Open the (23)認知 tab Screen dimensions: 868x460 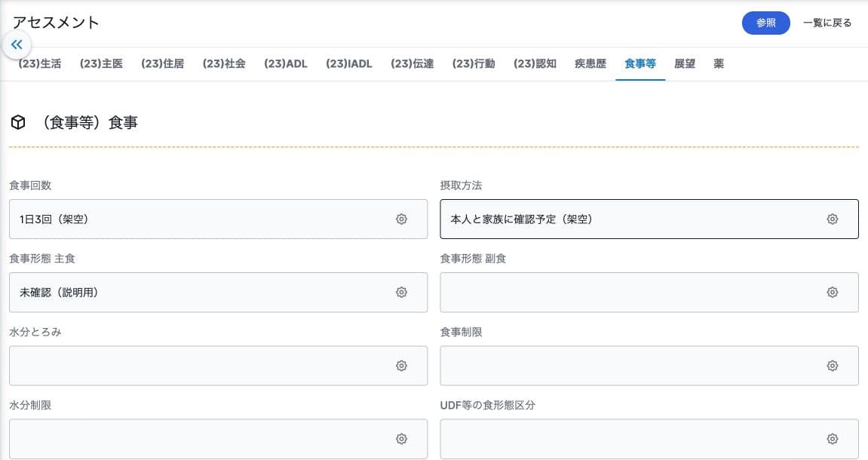point(535,64)
